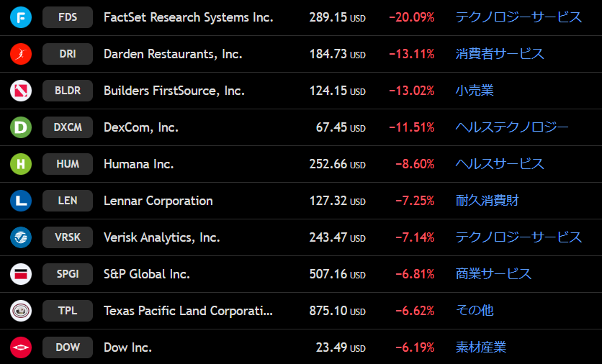Click the S&P Global logo icon
This screenshot has width=602, height=364.
tap(21, 274)
